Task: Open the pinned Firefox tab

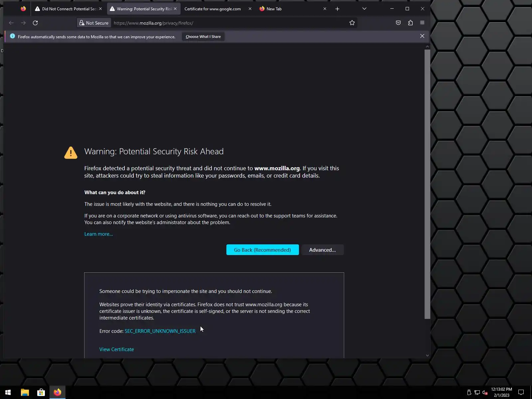Action: (x=23, y=9)
